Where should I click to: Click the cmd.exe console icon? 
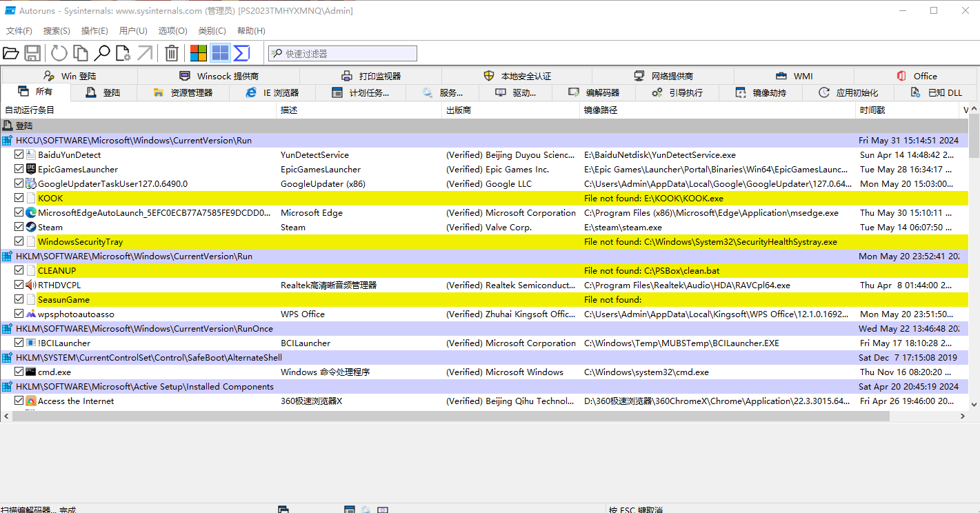point(31,372)
